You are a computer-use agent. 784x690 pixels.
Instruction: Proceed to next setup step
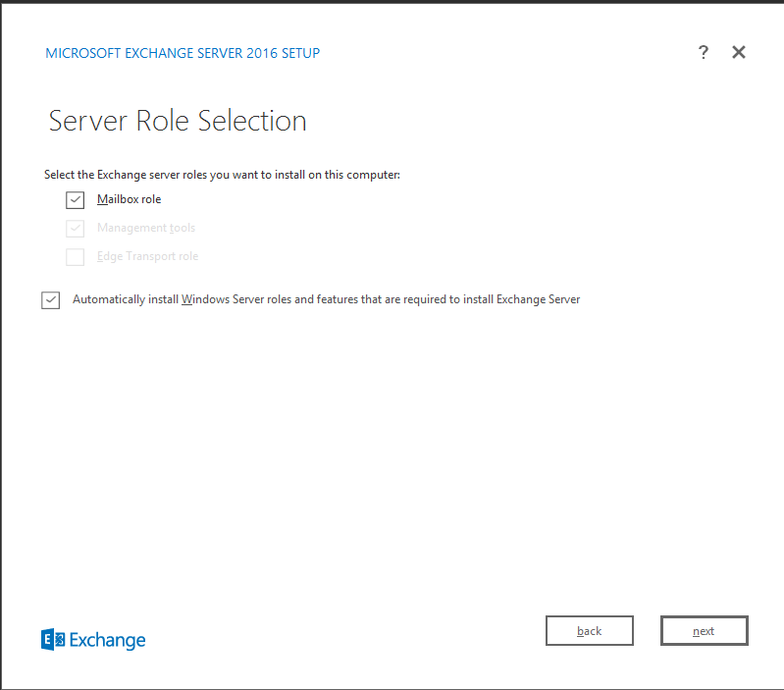[x=704, y=630]
